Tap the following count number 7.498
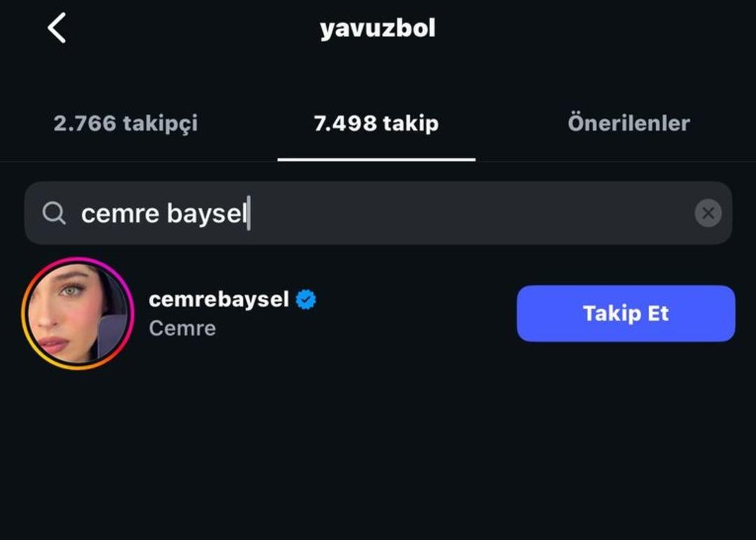Screen dimensions: 756x540 [344, 123]
